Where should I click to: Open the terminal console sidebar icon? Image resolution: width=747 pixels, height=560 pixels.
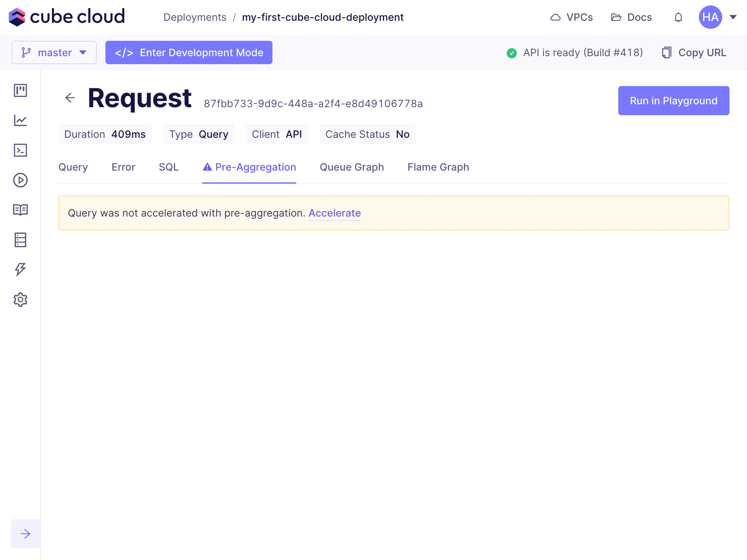pos(20,150)
